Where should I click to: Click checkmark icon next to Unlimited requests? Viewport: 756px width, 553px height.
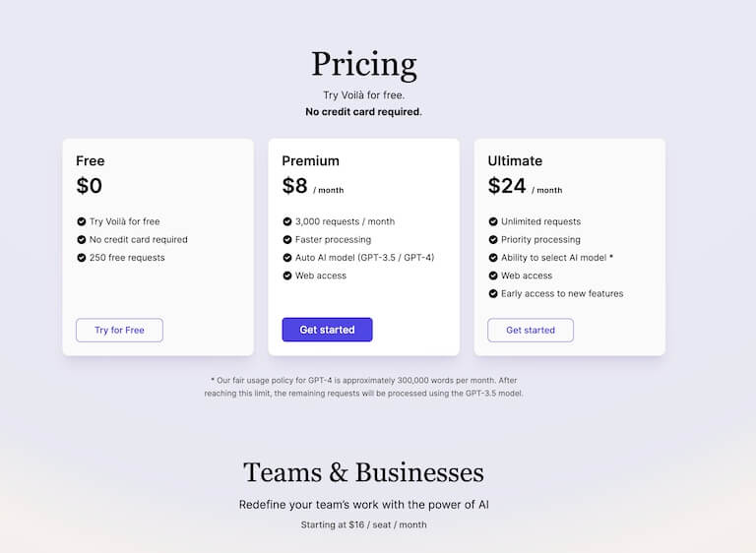[493, 221]
